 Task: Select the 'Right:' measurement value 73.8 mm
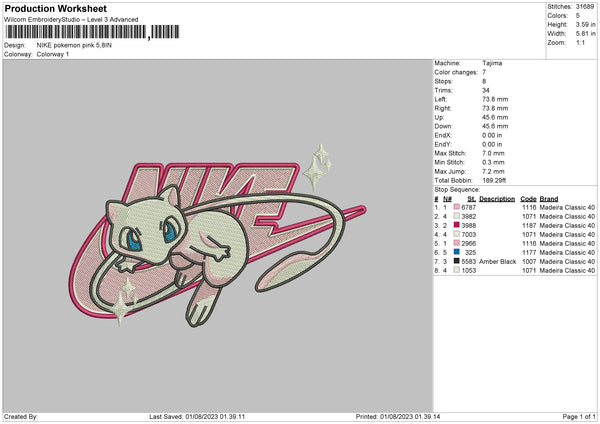(495, 108)
